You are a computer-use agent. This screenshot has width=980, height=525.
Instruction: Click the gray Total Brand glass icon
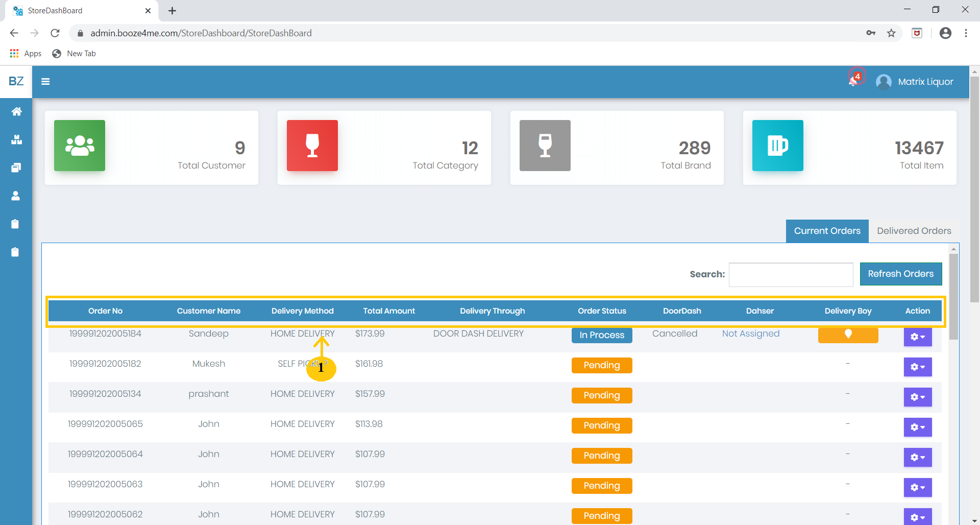pos(545,146)
